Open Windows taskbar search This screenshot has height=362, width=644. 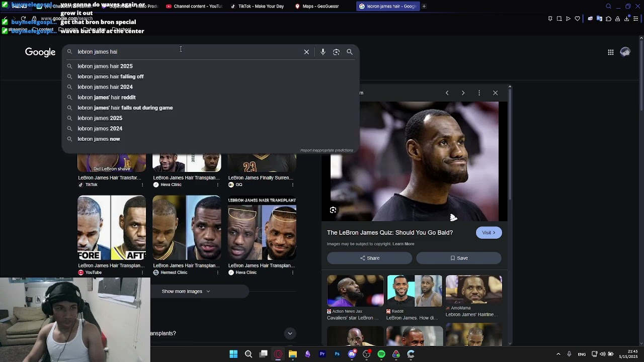pos(249,354)
